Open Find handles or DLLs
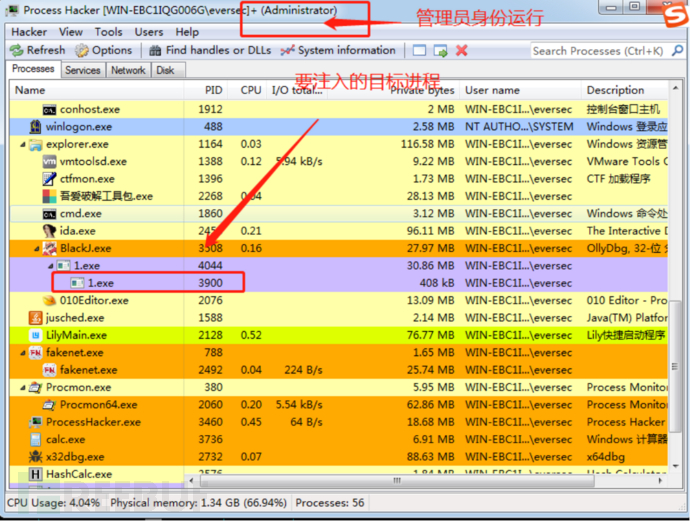The image size is (690, 521). point(210,50)
